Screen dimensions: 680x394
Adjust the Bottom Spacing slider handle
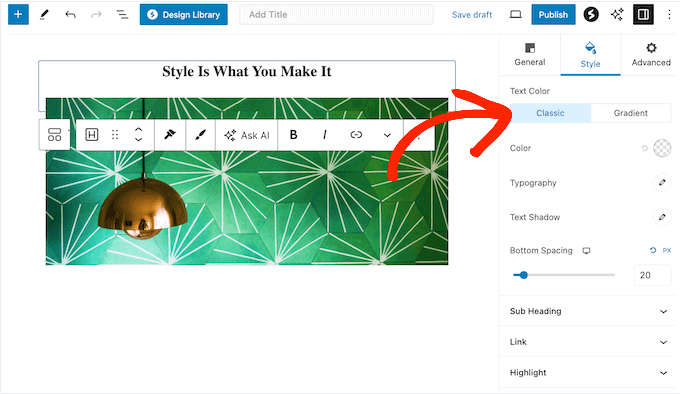click(523, 275)
